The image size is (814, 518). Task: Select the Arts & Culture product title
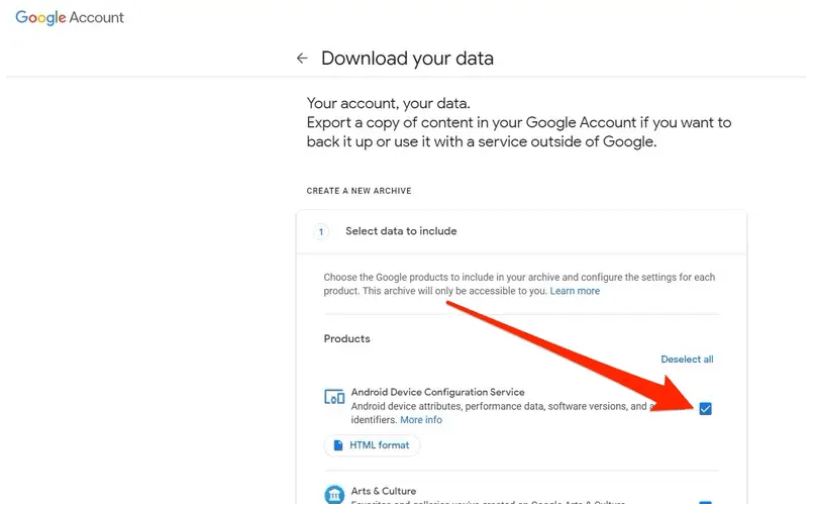point(383,491)
